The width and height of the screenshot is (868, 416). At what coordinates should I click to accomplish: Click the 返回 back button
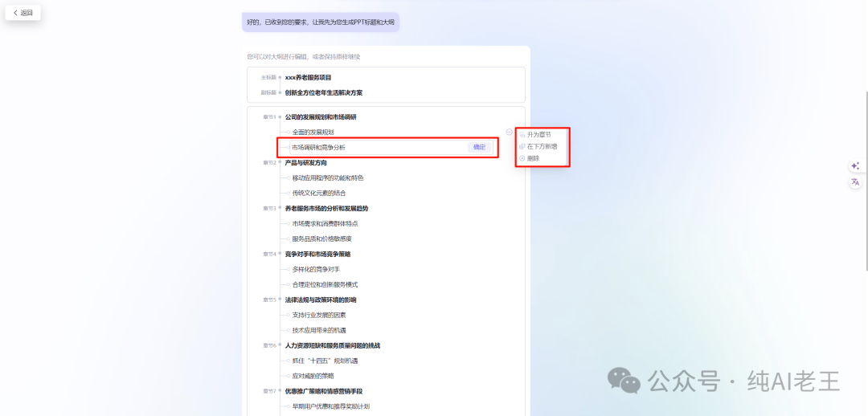[x=23, y=13]
